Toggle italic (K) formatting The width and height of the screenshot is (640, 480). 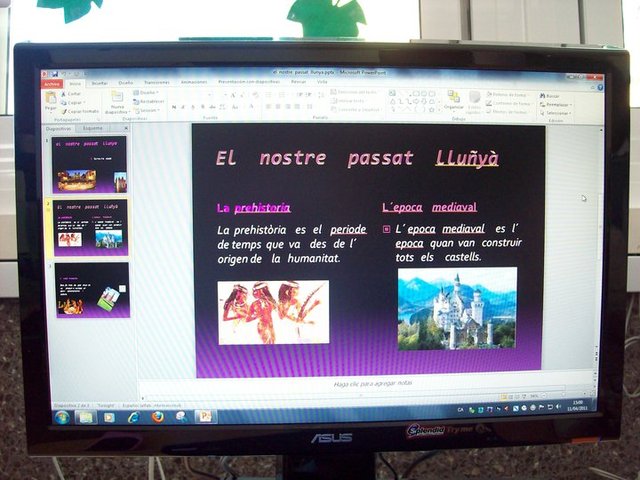point(183,107)
